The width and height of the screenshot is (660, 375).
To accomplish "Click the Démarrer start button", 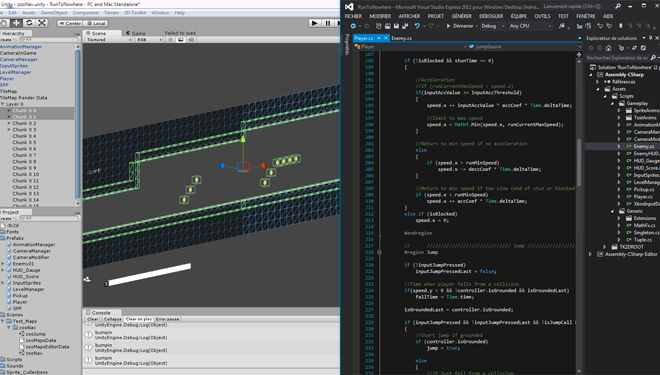I will coord(460,26).
